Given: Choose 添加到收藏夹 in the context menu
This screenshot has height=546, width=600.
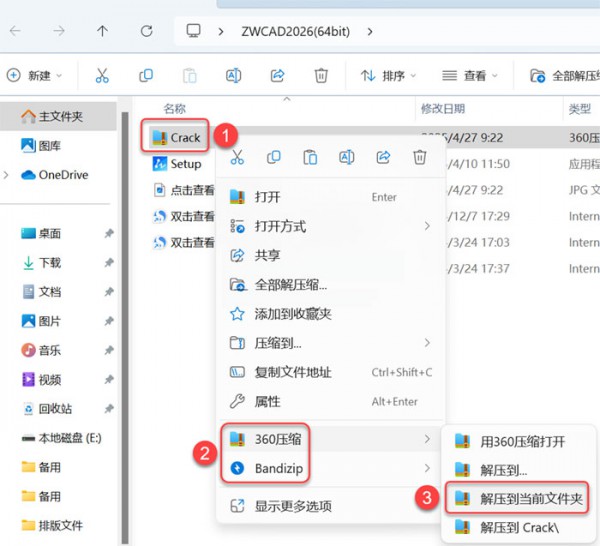Looking at the screenshot, I should point(331,314).
